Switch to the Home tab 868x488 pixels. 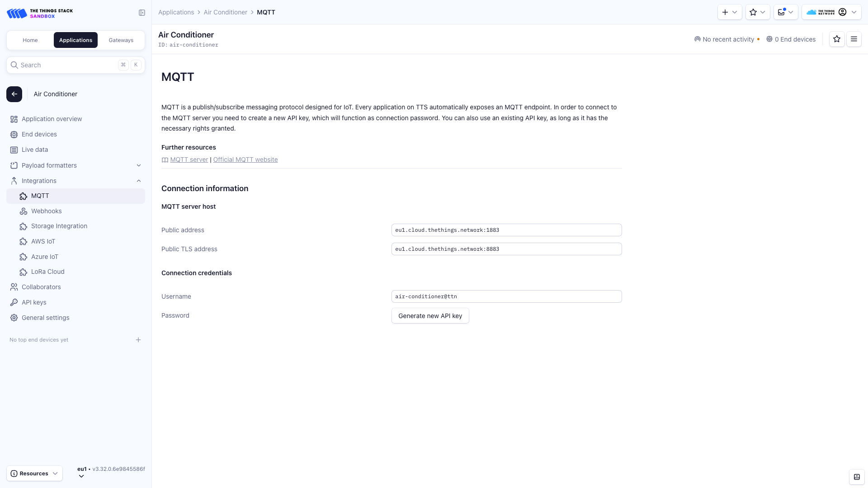30,40
